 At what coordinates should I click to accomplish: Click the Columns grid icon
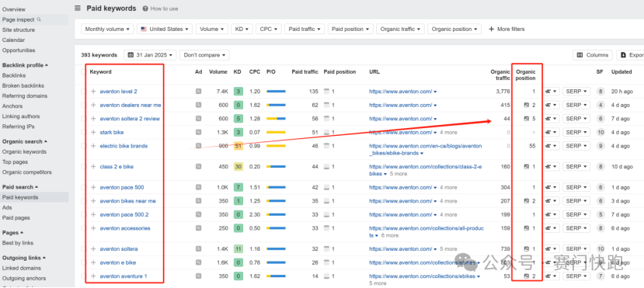pos(580,55)
